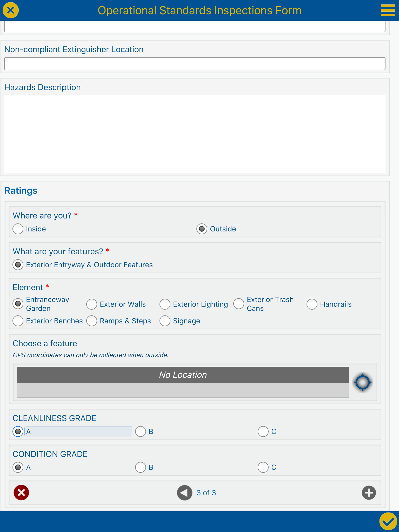399x532 pixels.
Task: Tap the GPS location crosshair icon
Action: click(x=362, y=382)
